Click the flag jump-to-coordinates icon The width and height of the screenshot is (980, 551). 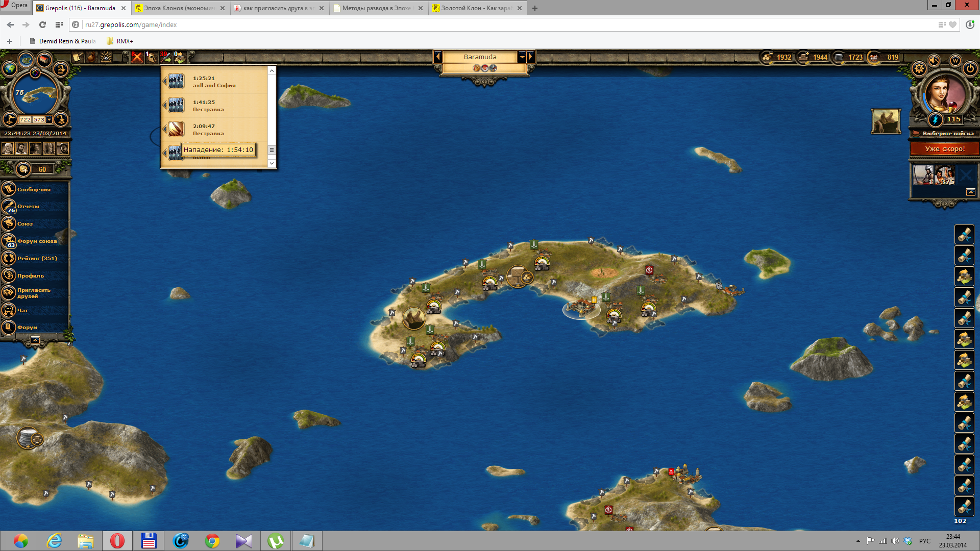coord(10,119)
